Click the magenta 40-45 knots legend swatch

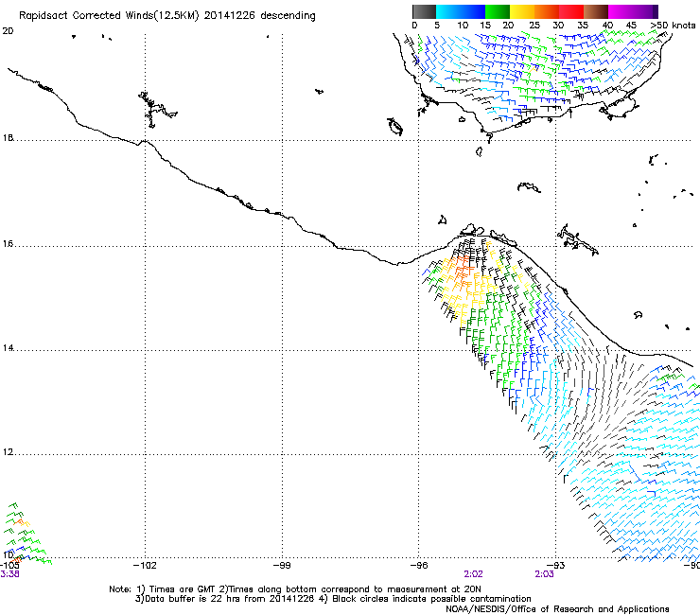tap(621, 11)
